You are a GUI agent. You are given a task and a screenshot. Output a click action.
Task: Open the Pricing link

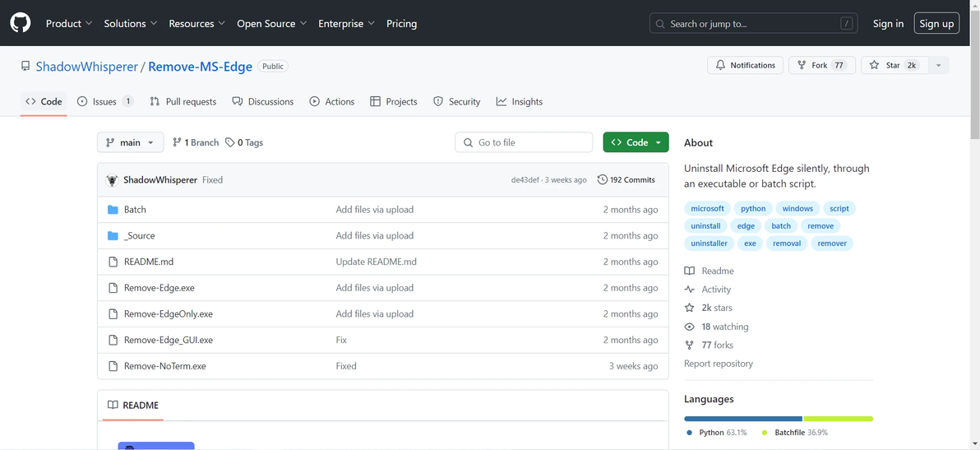pos(401,24)
